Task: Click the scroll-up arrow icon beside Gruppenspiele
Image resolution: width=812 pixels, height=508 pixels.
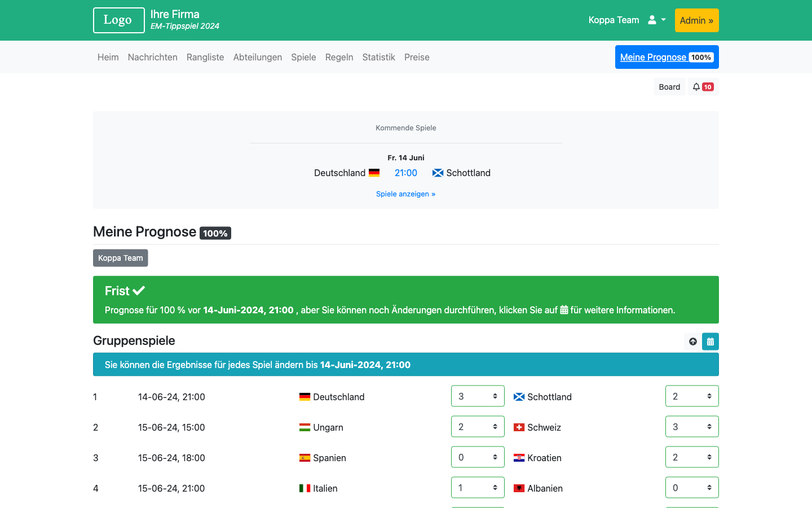Action: coord(693,341)
